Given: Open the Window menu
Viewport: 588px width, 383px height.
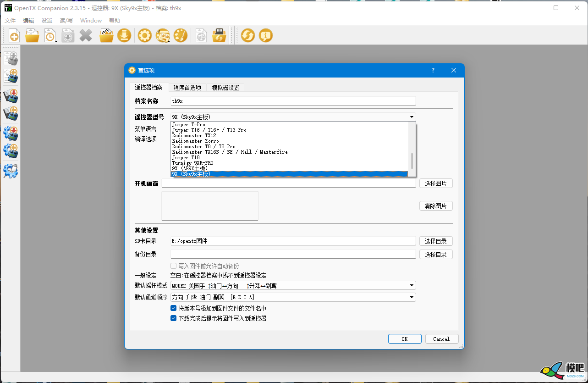Looking at the screenshot, I should click(91, 20).
